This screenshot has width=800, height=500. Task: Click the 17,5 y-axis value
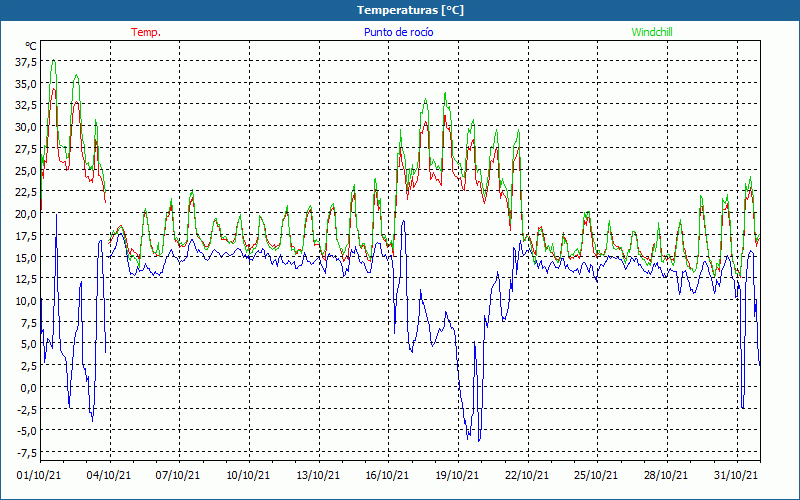pyautogui.click(x=27, y=235)
